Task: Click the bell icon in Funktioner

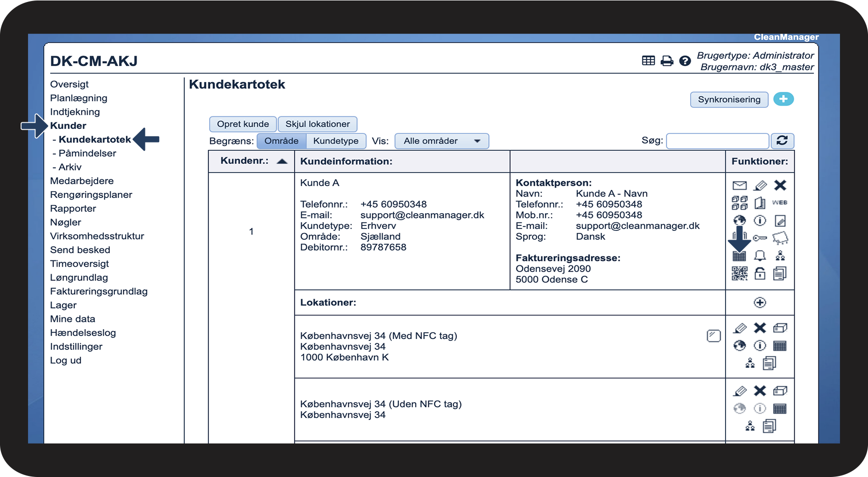Action: (760, 256)
